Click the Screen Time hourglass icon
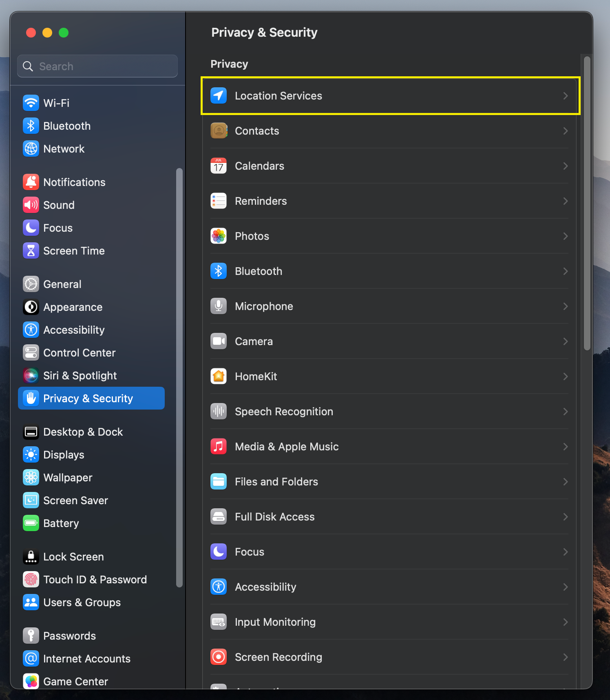 click(31, 250)
